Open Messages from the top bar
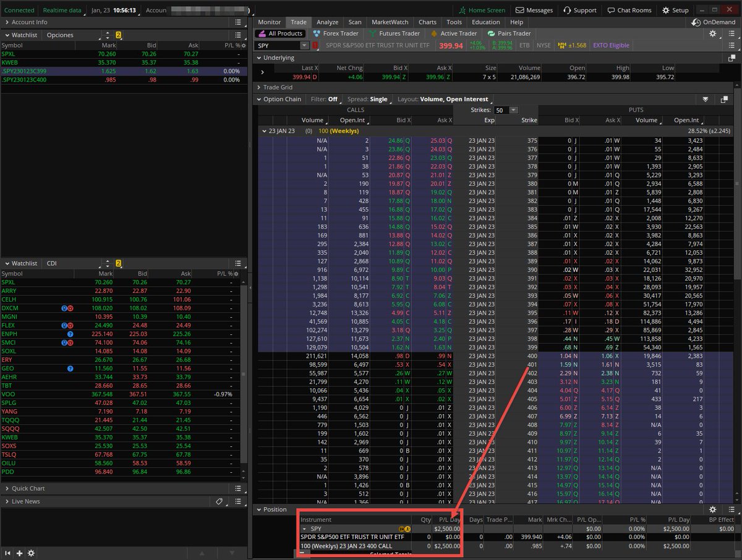The image size is (742, 560). click(x=534, y=10)
